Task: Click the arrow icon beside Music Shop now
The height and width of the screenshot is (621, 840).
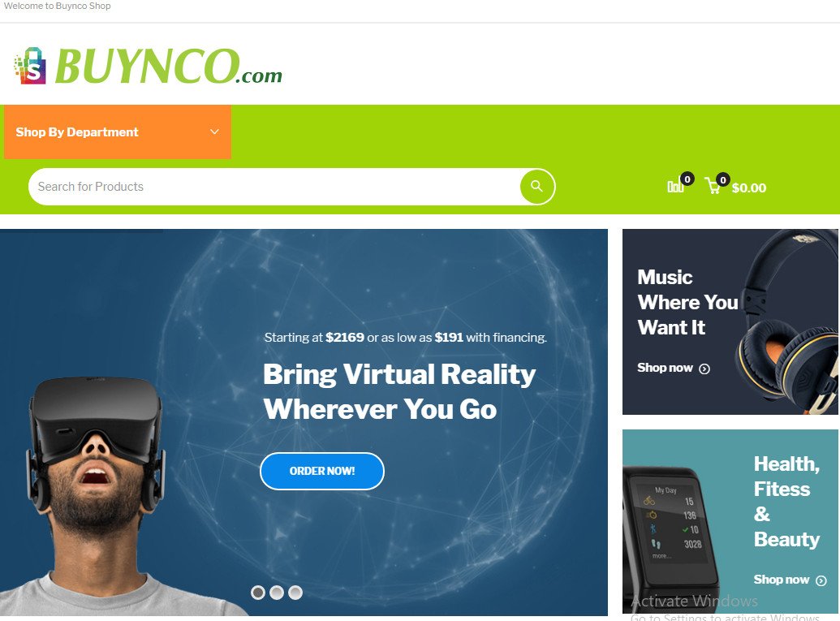Action: point(704,369)
